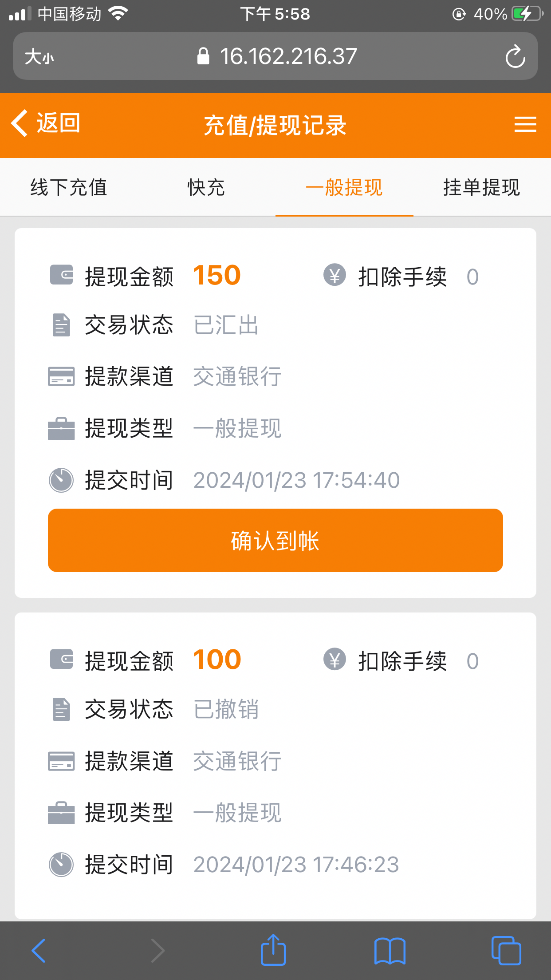Image resolution: width=551 pixels, height=980 pixels.
Task: Tap the yen icon on 100 record
Action: coord(335,659)
